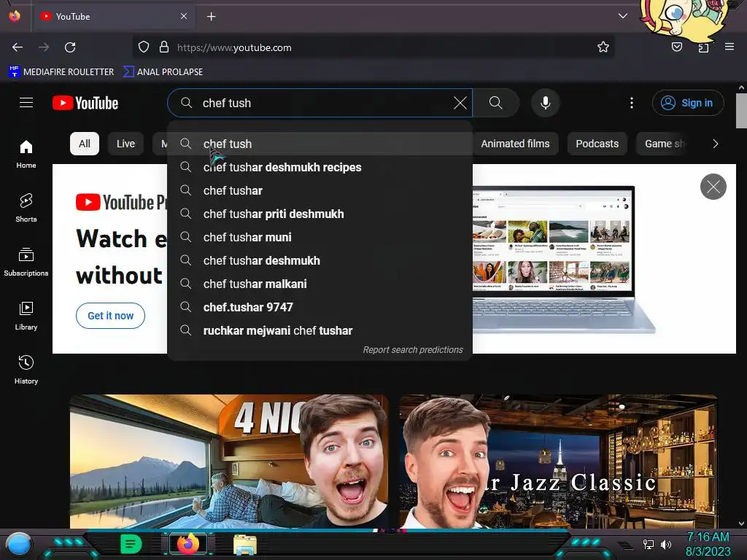This screenshot has height=560, width=747.
Task: Select the YouTube browser tab
Action: click(x=113, y=16)
